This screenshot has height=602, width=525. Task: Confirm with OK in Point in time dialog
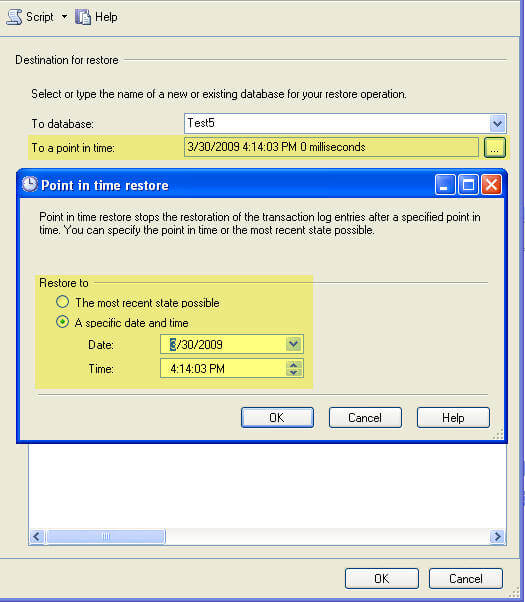click(277, 417)
